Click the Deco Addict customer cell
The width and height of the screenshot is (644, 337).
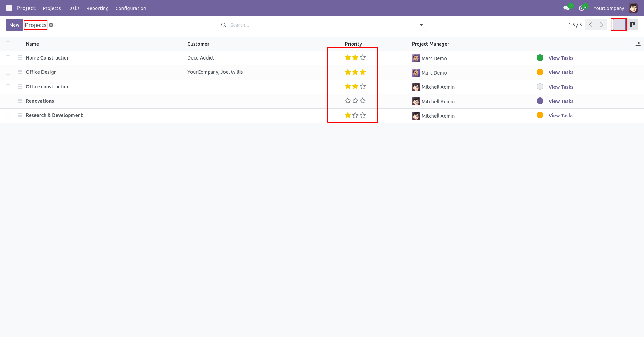click(x=201, y=58)
